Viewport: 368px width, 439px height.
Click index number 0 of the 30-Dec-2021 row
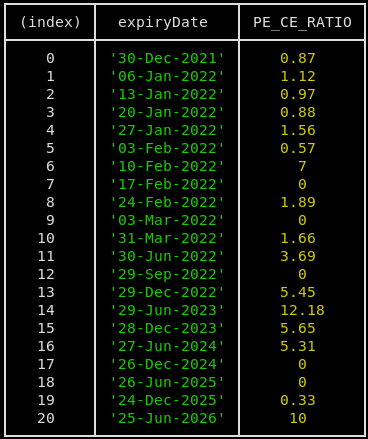50,58
